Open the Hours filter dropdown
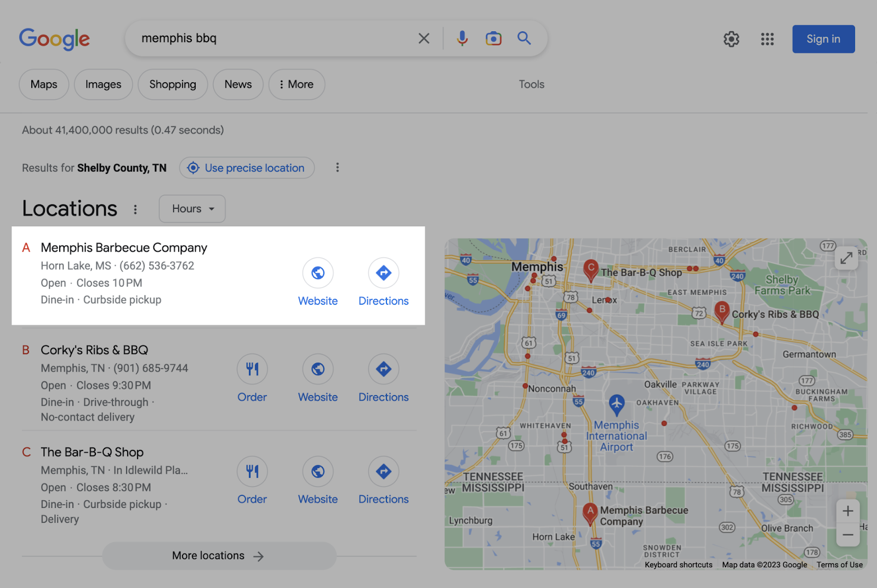Viewport: 877px width, 588px height. click(x=192, y=209)
